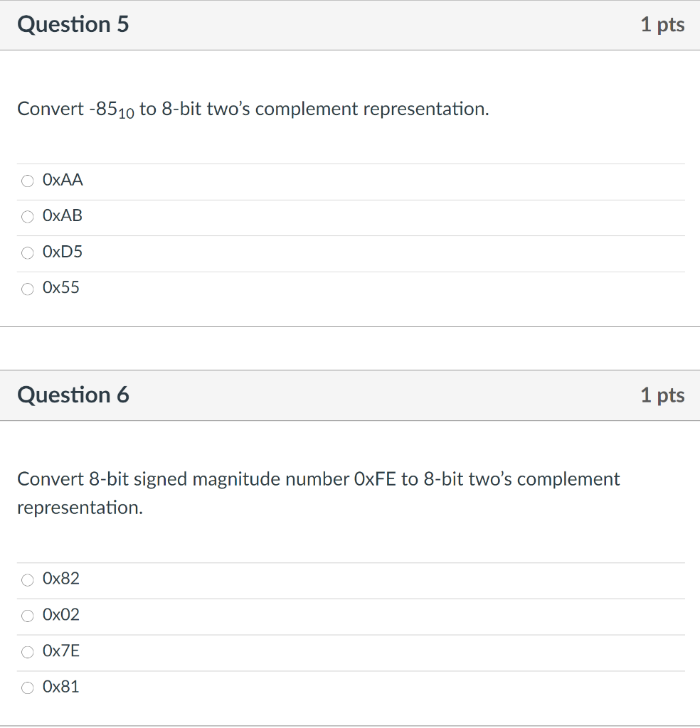Click the Question 6 heading

click(73, 395)
